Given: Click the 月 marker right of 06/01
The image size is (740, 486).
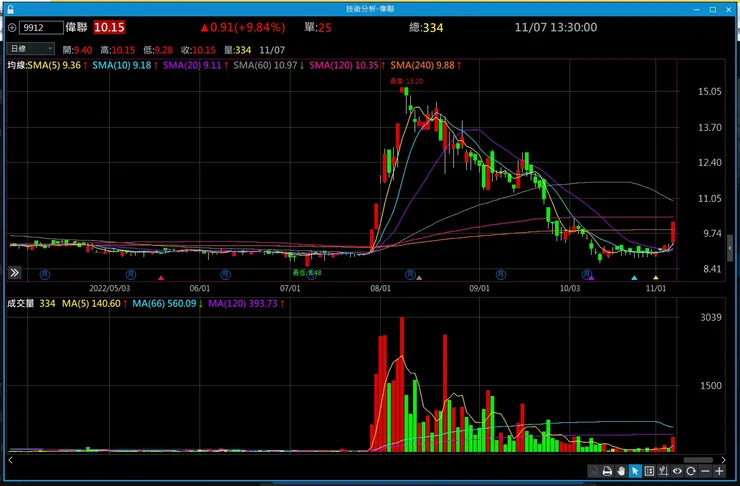Looking at the screenshot, I should click(x=226, y=274).
